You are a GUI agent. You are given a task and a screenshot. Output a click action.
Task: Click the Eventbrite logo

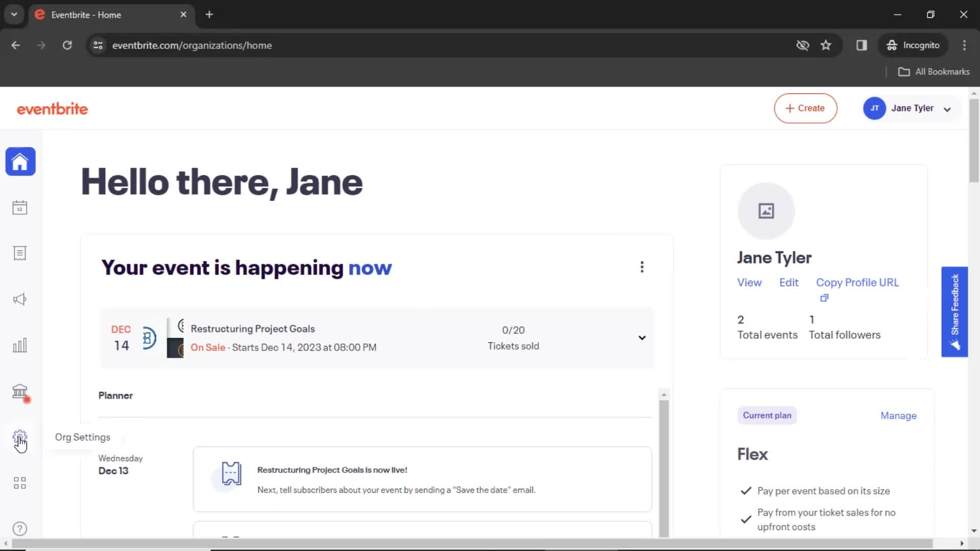52,109
